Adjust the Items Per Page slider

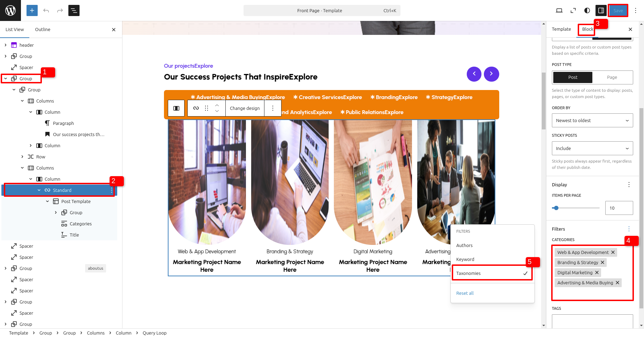pyautogui.click(x=576, y=208)
